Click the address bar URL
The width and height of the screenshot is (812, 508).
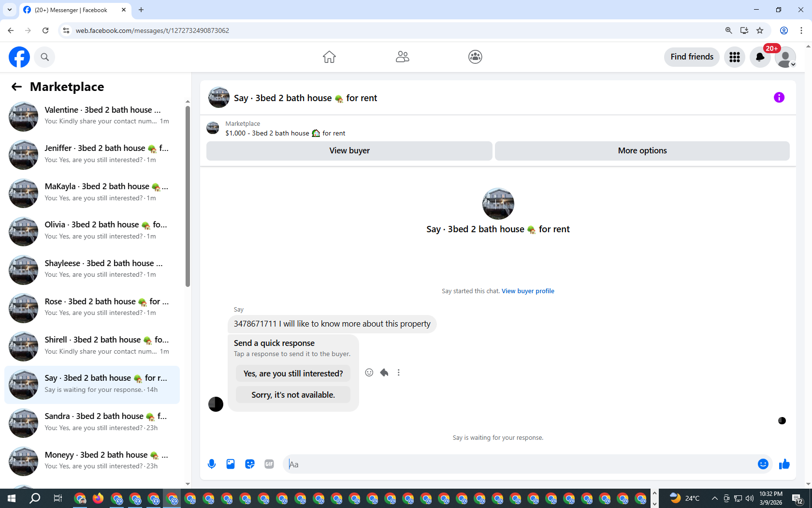[x=152, y=30]
